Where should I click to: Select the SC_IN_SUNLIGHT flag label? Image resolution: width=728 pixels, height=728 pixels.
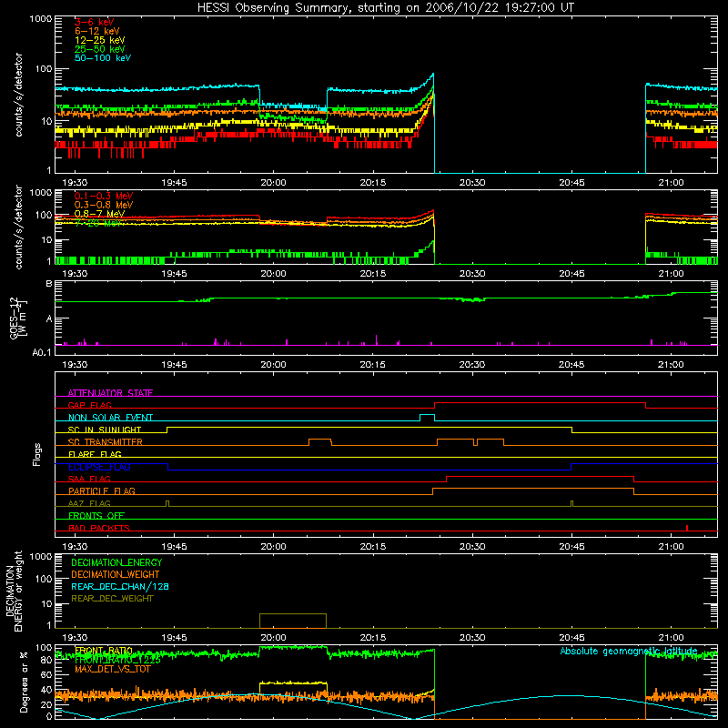tap(105, 430)
